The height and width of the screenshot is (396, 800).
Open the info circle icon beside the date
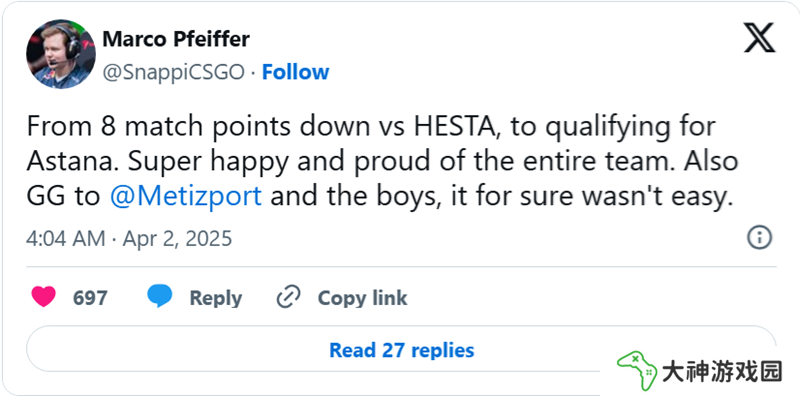click(759, 238)
